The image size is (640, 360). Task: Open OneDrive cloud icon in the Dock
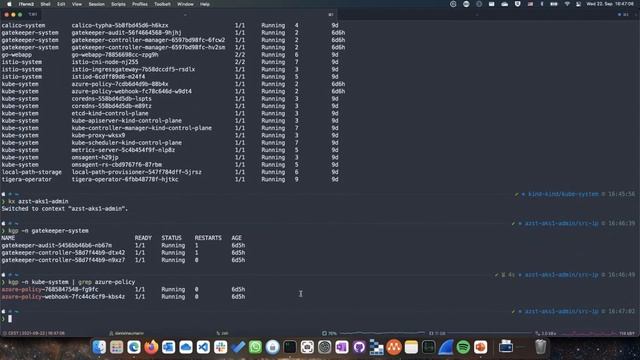[x=186, y=347]
